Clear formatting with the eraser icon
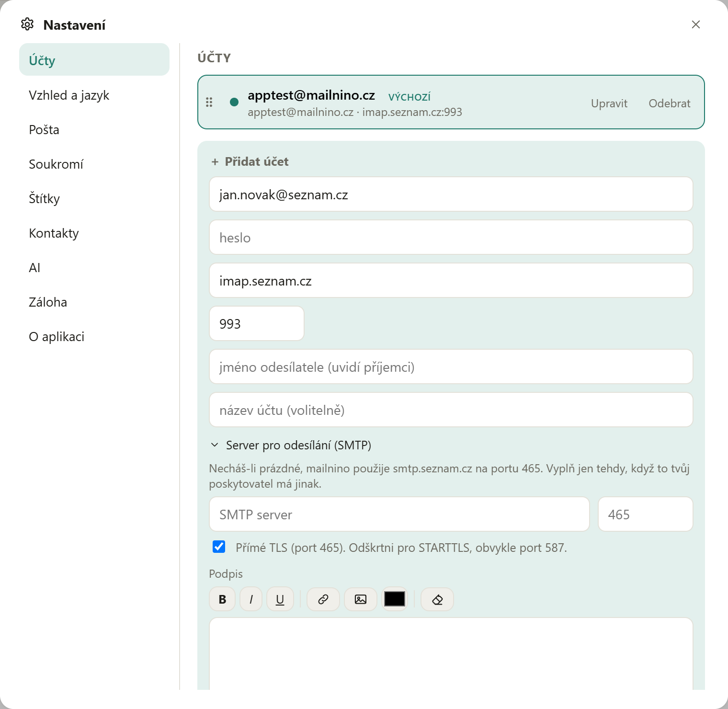Image resolution: width=728 pixels, height=709 pixels. coord(437,599)
